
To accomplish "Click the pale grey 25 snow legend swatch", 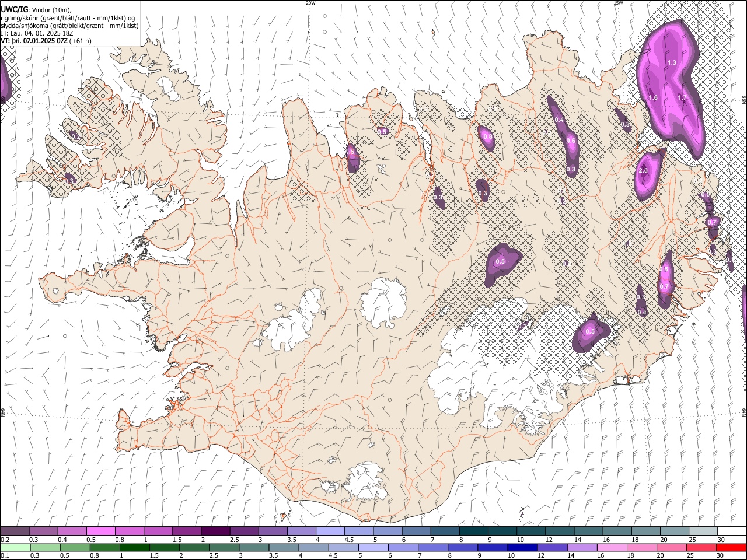I will 702,531.
